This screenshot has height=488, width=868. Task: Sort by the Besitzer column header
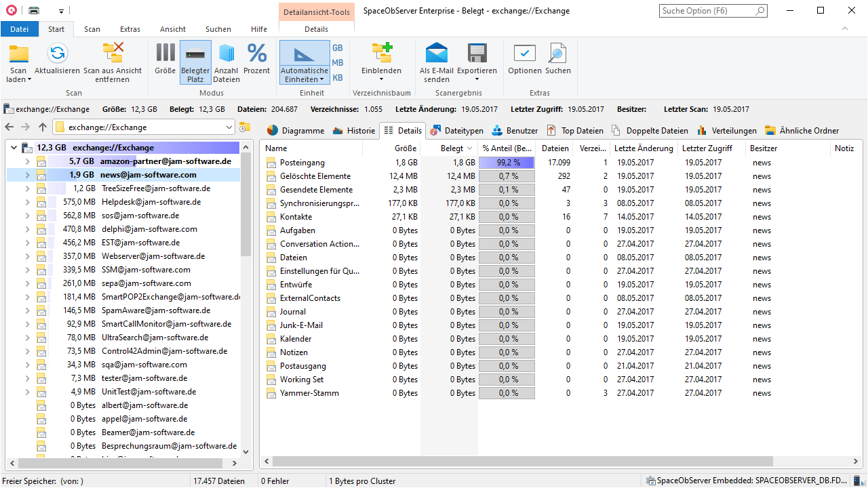click(788, 148)
